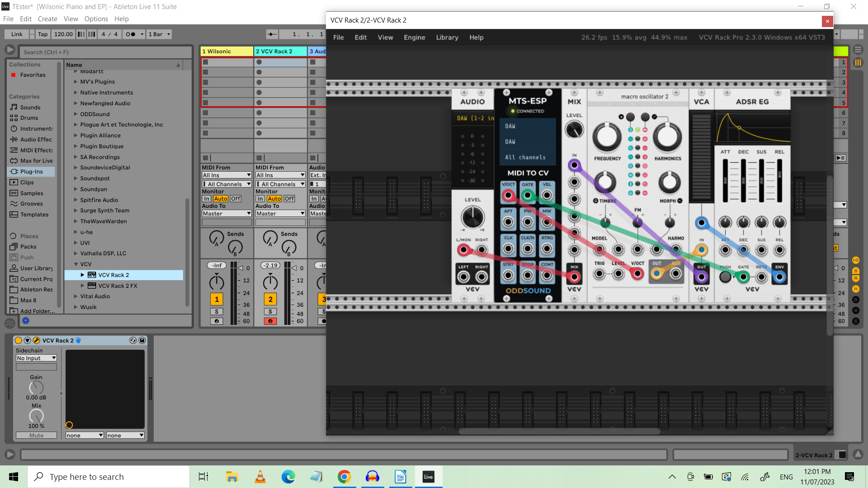The height and width of the screenshot is (488, 868).
Task: Click the browser Search field
Action: pyautogui.click(x=106, y=52)
